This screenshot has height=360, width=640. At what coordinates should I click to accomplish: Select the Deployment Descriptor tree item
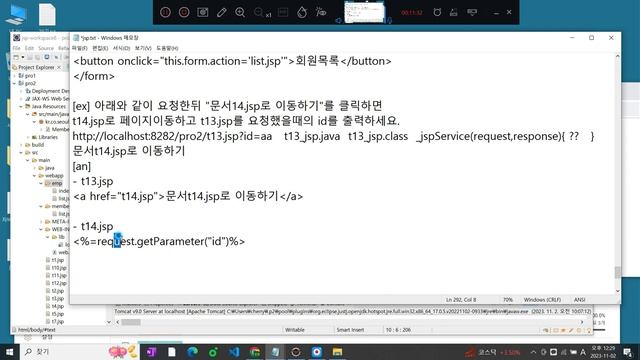click(47, 91)
